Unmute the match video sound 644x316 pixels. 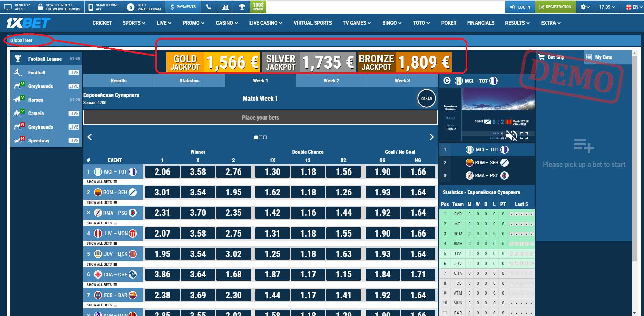(x=511, y=135)
